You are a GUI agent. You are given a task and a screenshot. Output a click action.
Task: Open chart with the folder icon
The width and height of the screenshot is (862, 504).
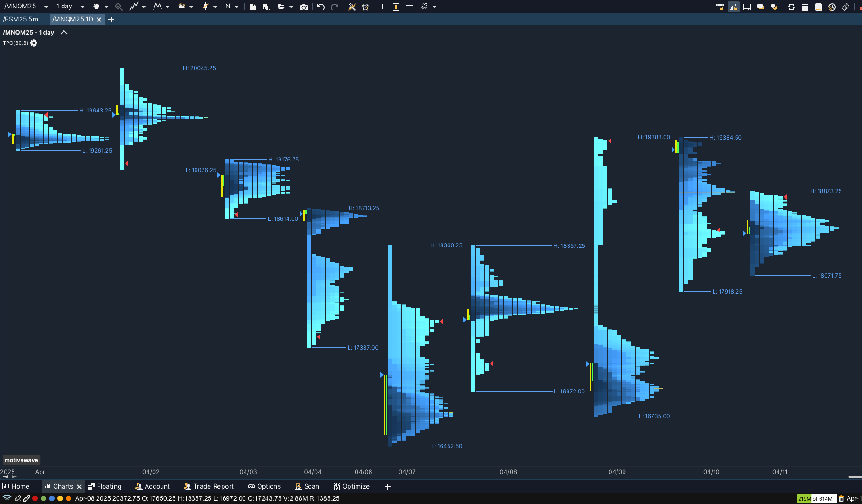[281, 7]
